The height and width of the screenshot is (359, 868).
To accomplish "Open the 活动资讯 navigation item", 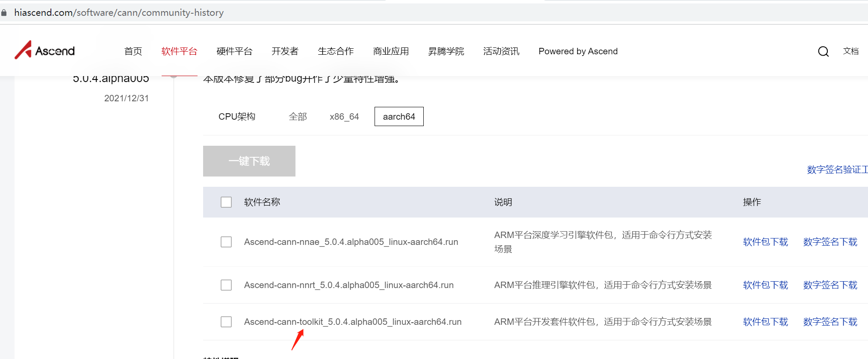I will (501, 51).
